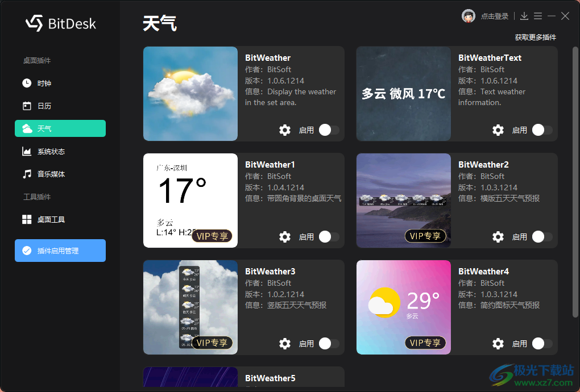Click the download icon in title bar
The image size is (580, 392).
pyautogui.click(x=524, y=16)
